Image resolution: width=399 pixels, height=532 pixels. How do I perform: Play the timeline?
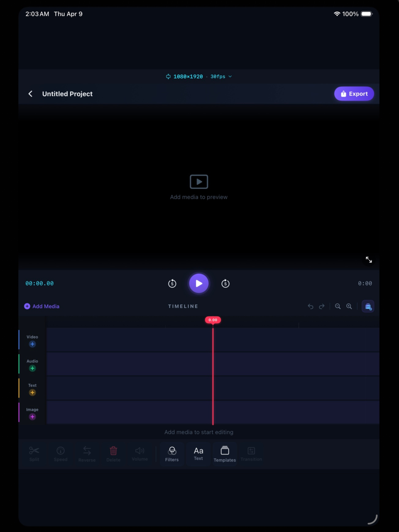pos(199,283)
